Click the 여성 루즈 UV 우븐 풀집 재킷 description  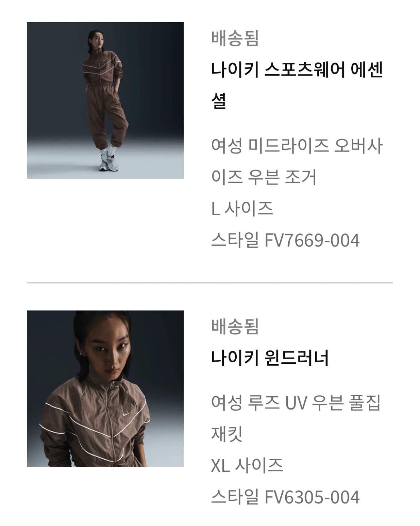pos(296,418)
